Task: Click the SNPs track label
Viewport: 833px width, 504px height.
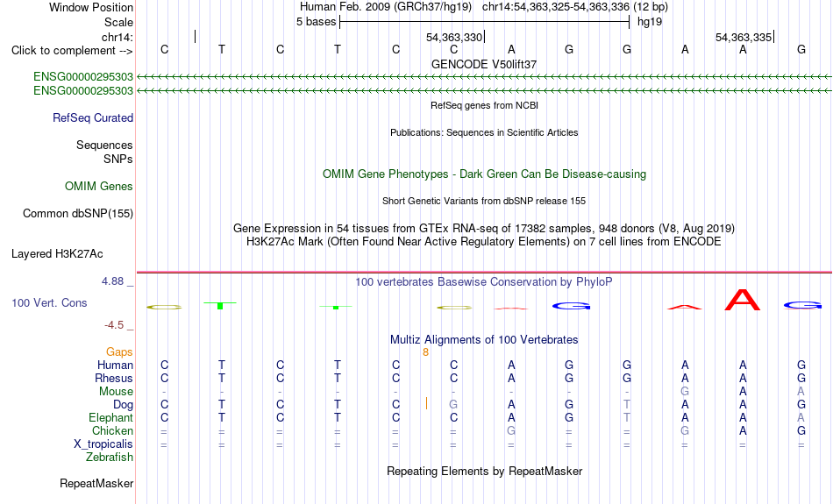Action: pyautogui.click(x=118, y=159)
